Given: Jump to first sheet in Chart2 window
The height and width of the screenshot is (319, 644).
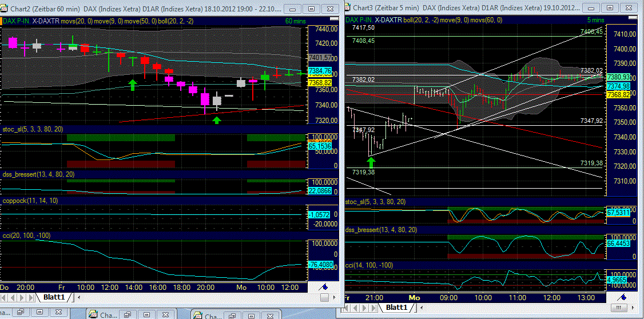Looking at the screenshot, I should (x=5, y=297).
